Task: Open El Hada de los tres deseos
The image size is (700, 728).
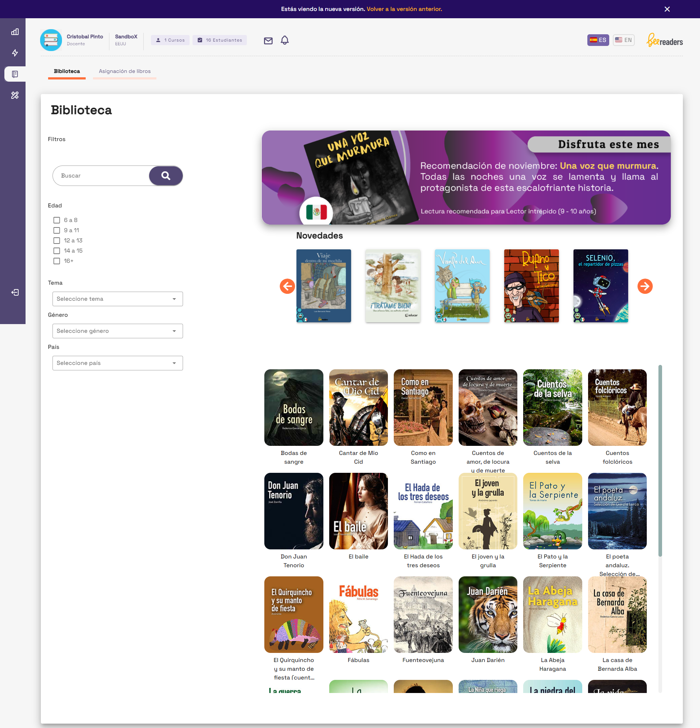Action: (x=423, y=511)
